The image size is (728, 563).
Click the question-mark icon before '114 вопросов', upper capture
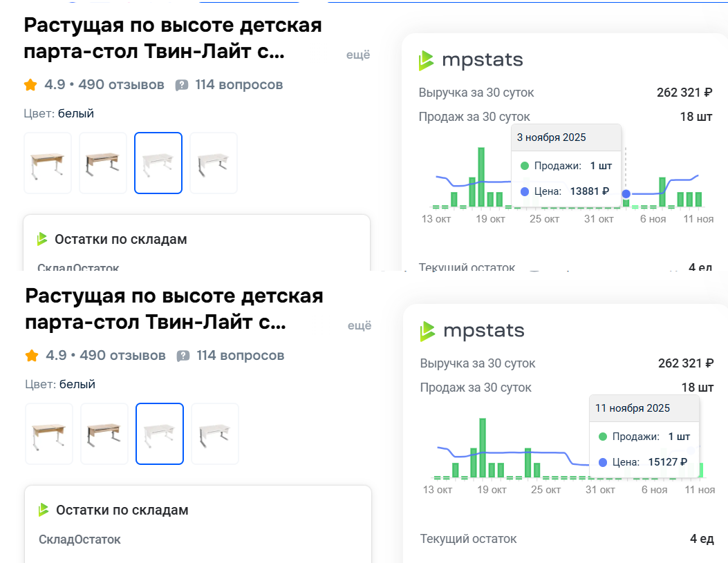click(x=182, y=86)
